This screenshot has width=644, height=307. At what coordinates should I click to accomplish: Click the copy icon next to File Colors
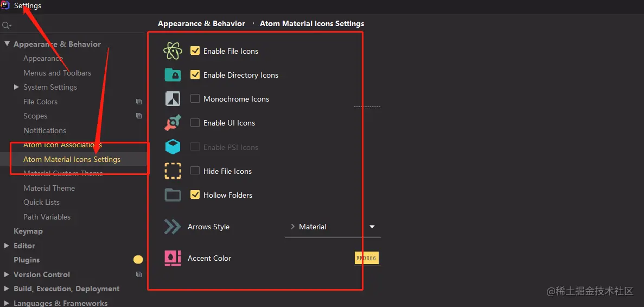pos(139,101)
